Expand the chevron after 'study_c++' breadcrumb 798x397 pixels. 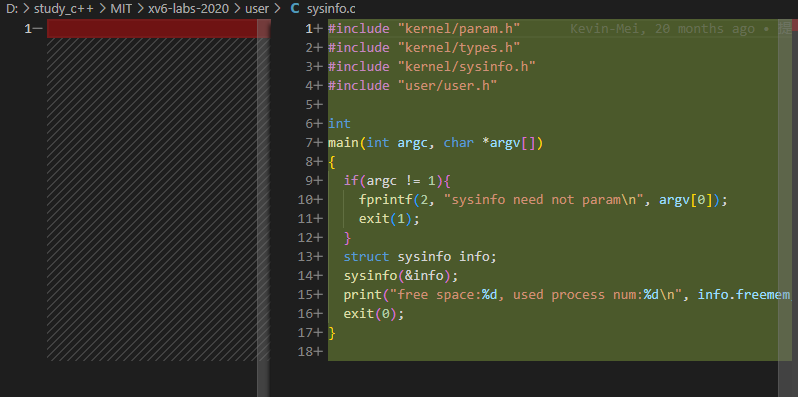[102, 9]
